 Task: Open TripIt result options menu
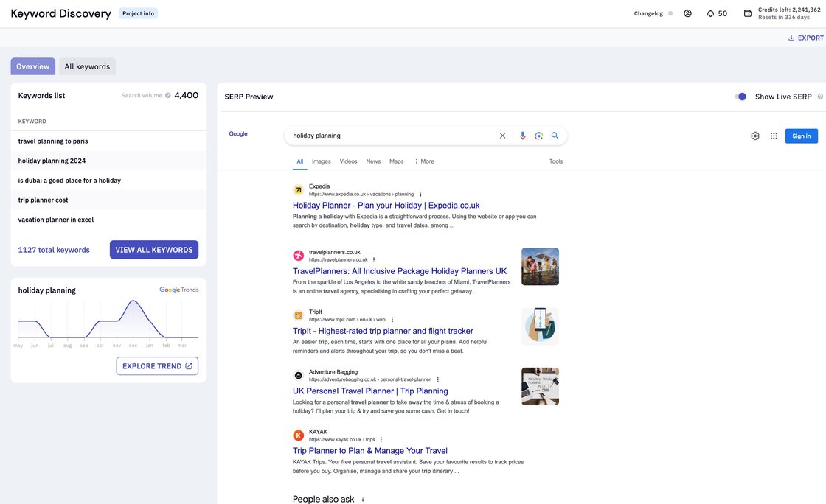coord(392,319)
